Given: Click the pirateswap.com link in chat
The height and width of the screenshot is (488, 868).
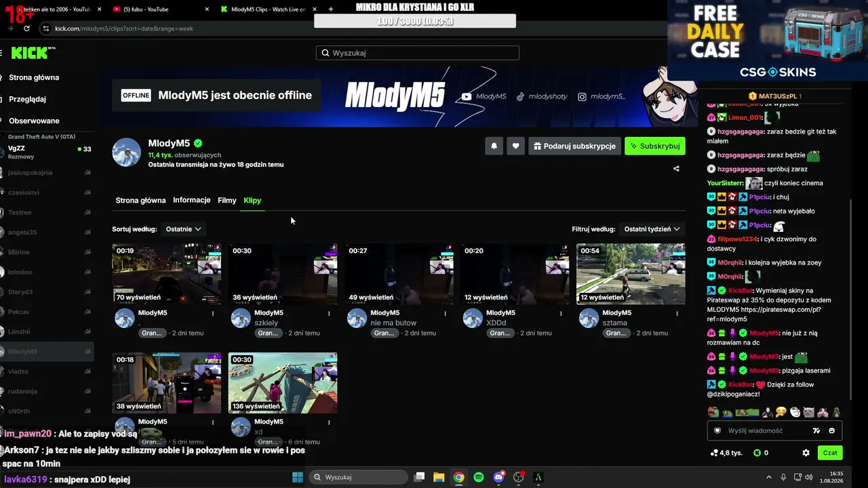Looking at the screenshot, I should click(x=765, y=314).
